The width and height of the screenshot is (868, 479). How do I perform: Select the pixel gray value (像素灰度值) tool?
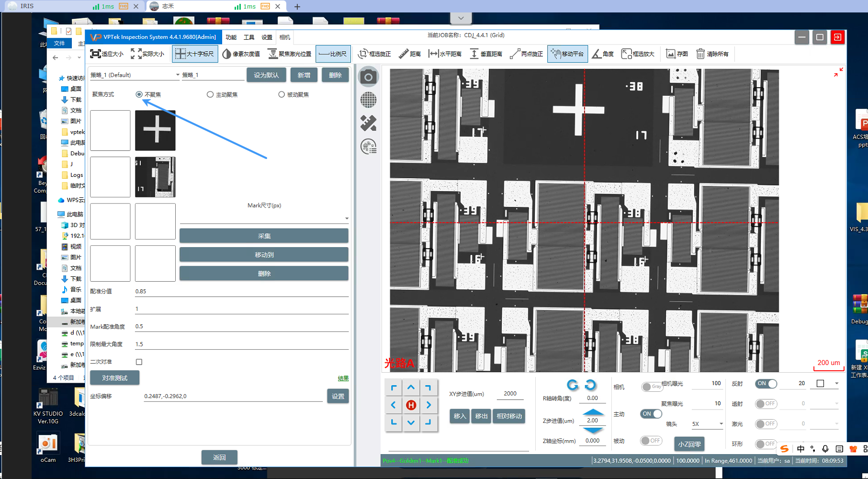click(241, 54)
